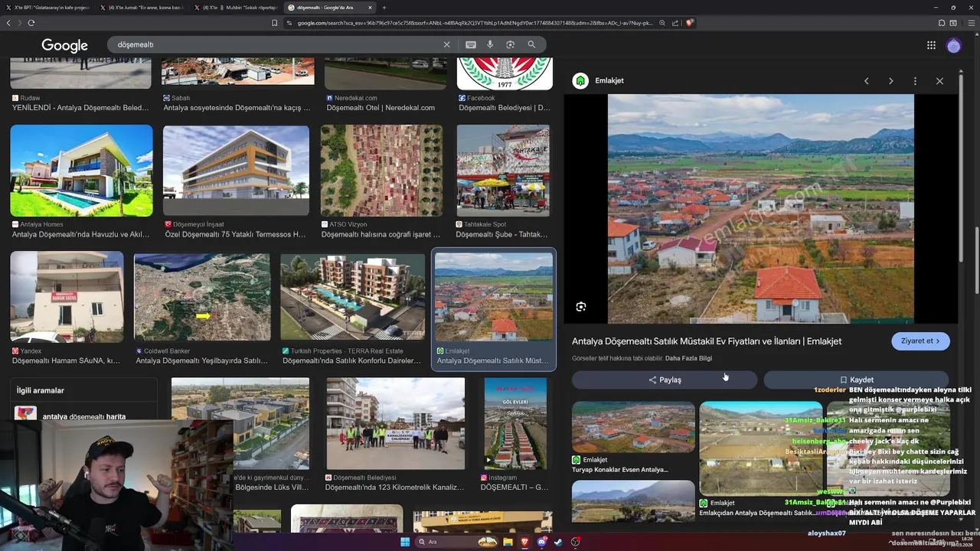Open the ATSO Vizyon carpet field thumbnail

click(381, 171)
